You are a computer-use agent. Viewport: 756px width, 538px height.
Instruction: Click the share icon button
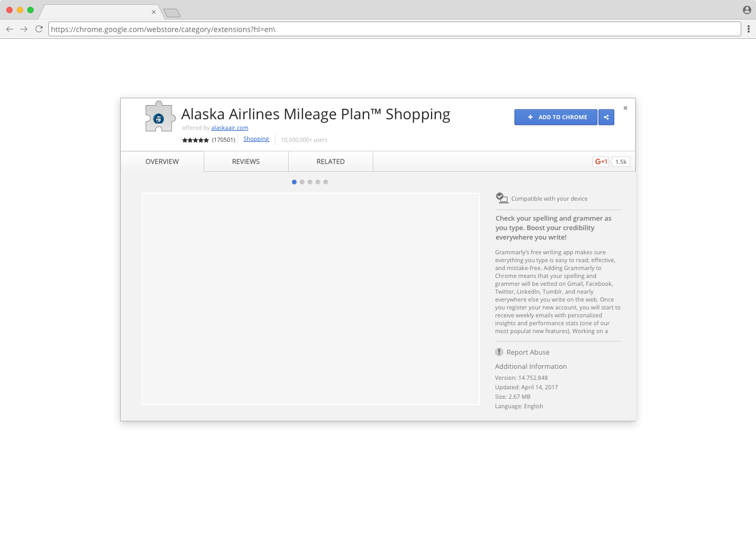606,117
